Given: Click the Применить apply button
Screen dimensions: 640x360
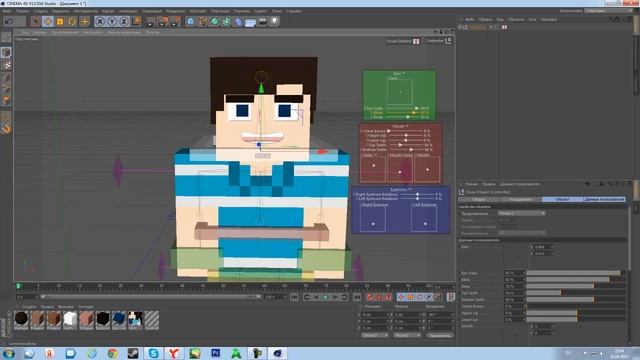Looking at the screenshot, I should [440, 335].
